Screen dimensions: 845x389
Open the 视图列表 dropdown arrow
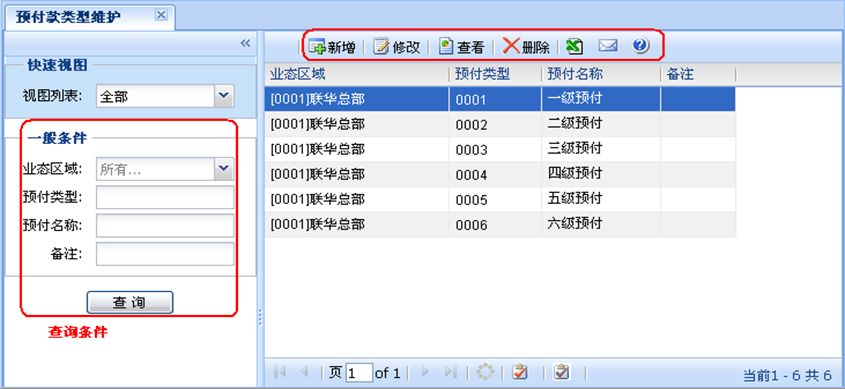224,96
